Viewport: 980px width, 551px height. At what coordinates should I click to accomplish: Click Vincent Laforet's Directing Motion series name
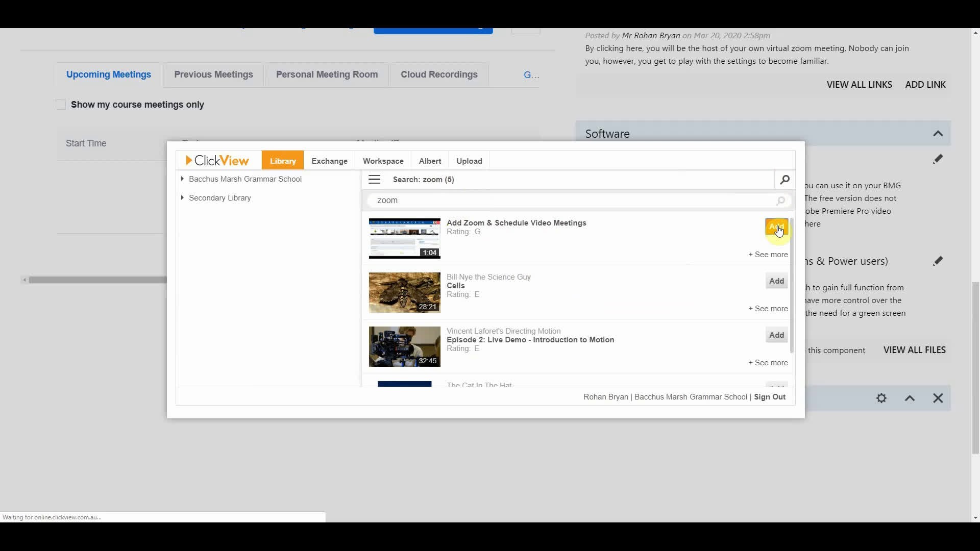[503, 331]
